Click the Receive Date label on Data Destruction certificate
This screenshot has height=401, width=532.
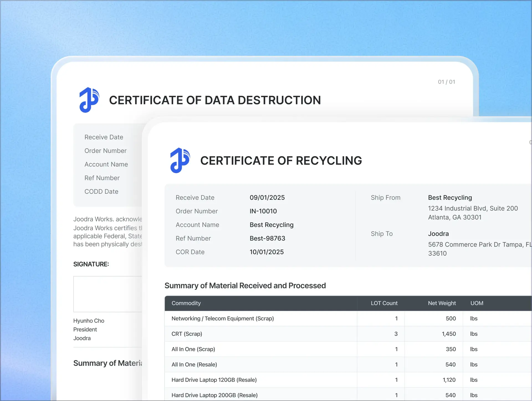point(104,137)
